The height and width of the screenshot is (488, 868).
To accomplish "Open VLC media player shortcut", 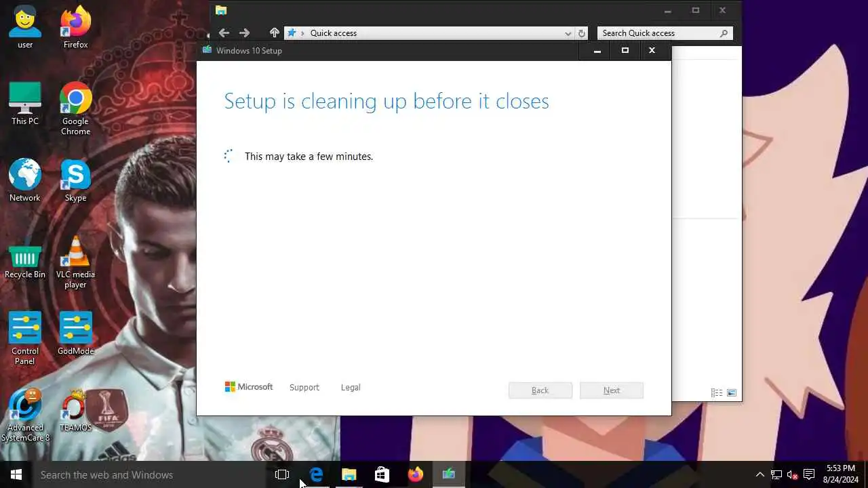I will pyautogui.click(x=75, y=262).
